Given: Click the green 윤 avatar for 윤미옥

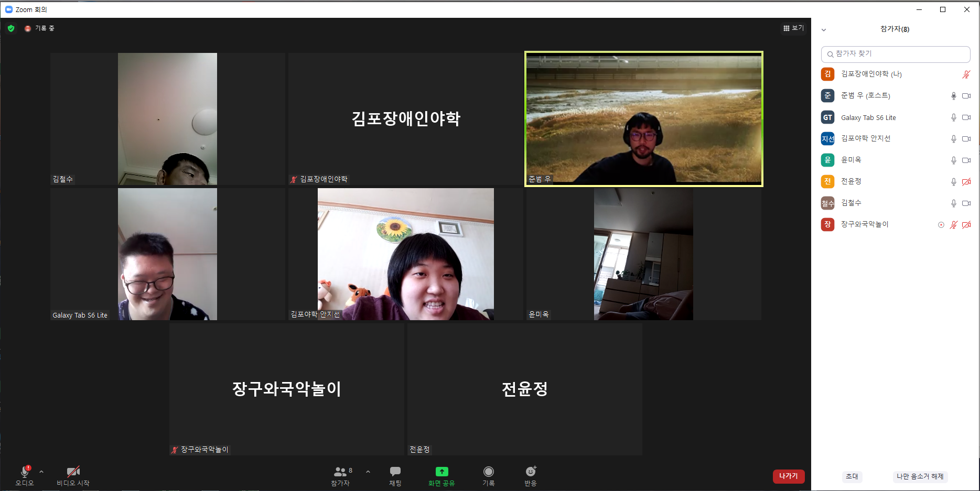Looking at the screenshot, I should tap(827, 160).
